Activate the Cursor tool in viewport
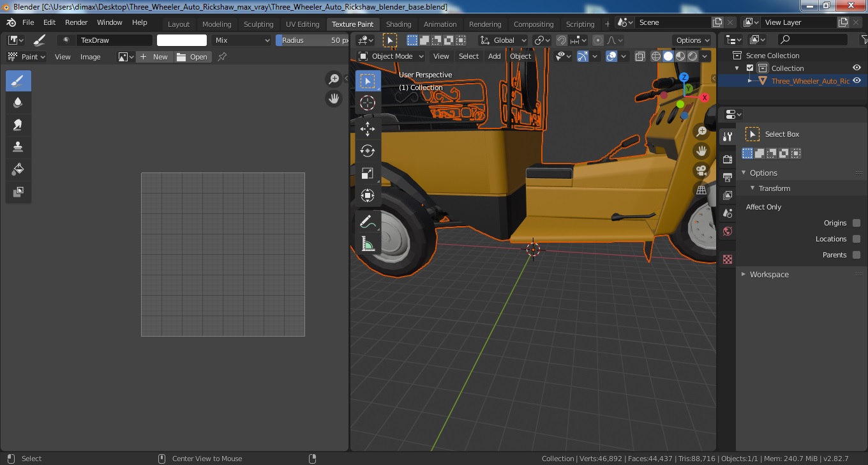Screen dimensions: 868x465 (x=368, y=103)
